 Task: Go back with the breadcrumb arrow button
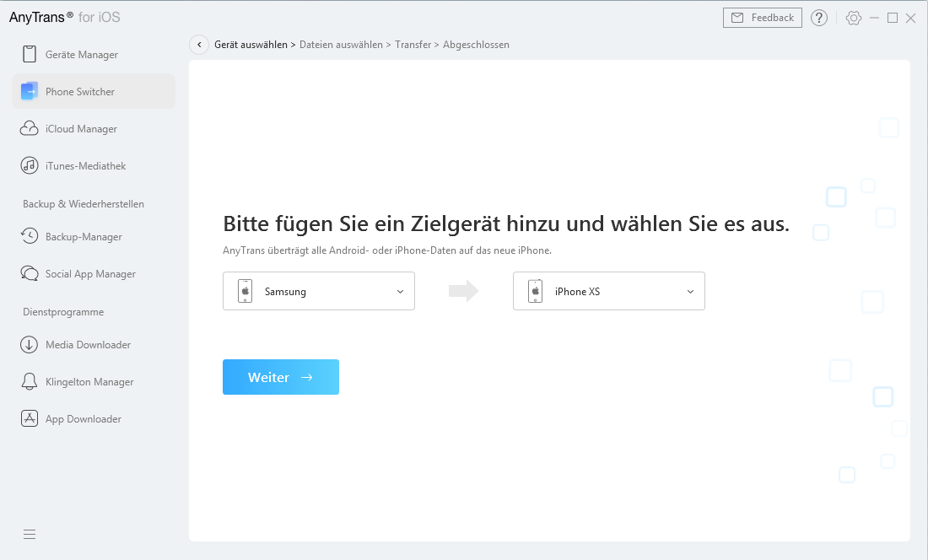point(199,45)
